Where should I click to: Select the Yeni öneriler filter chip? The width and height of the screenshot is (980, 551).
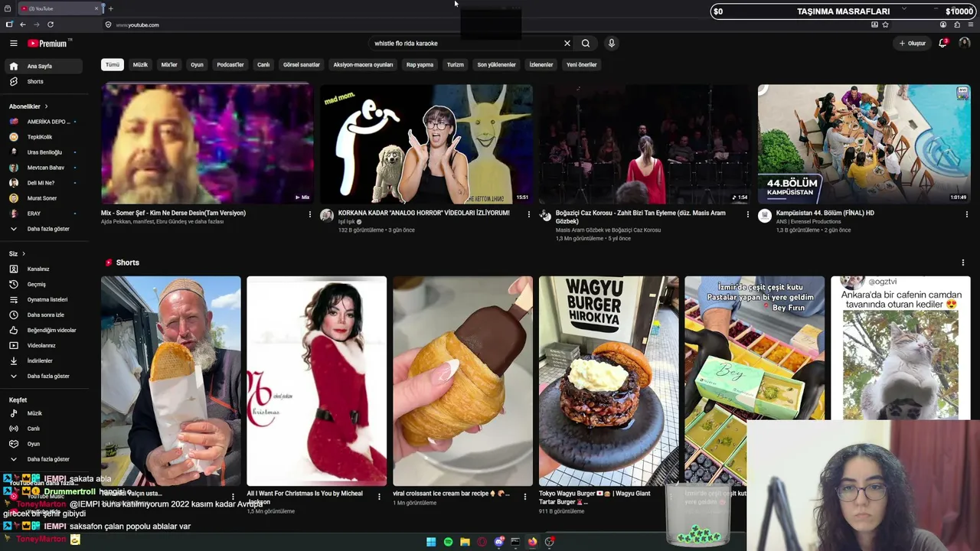point(582,65)
